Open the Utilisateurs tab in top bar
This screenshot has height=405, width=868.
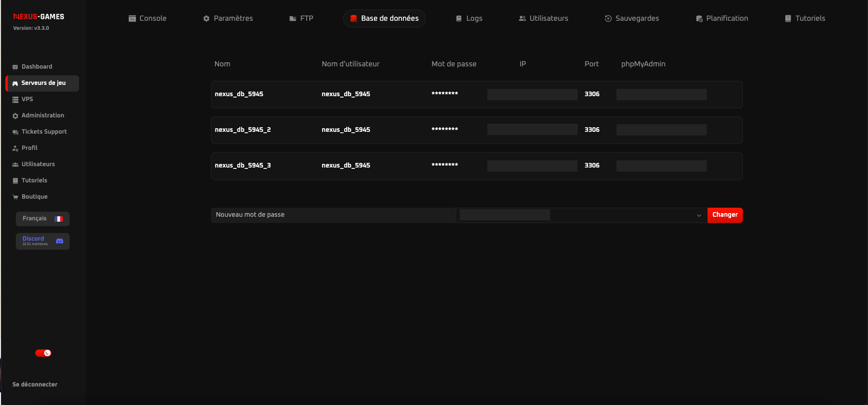pos(543,19)
